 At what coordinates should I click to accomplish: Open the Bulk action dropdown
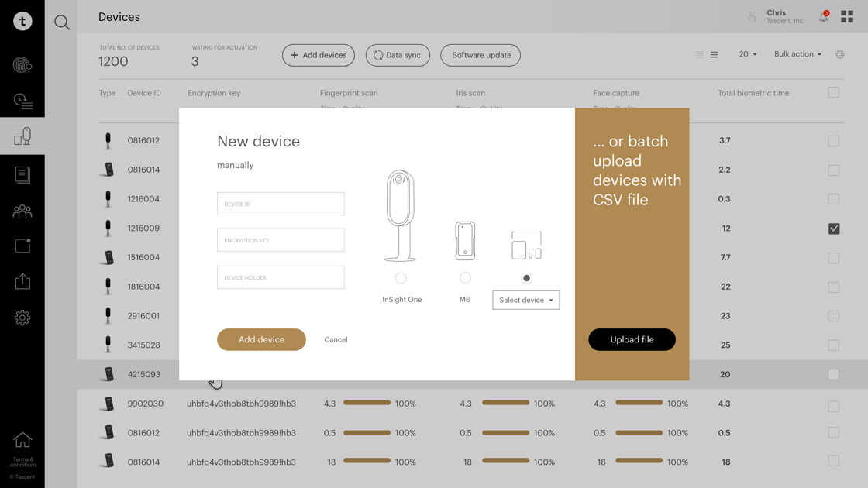[797, 54]
